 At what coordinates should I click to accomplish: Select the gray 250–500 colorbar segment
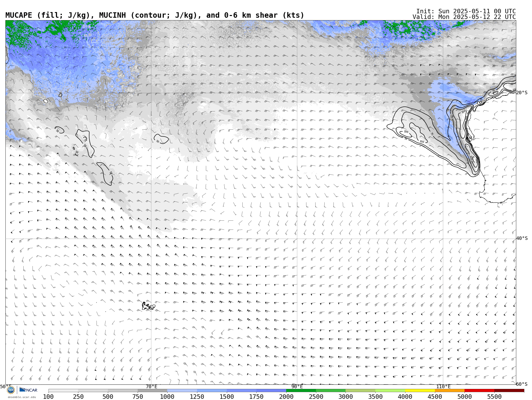coord(93,391)
